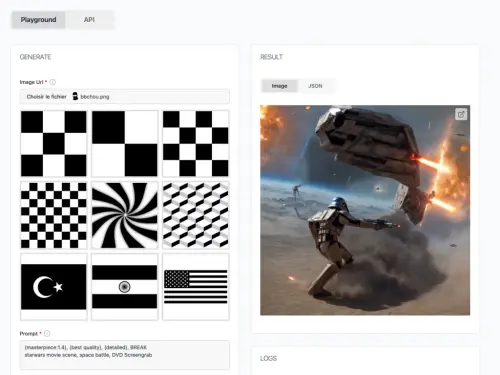500x375 pixels.
Task: Click the RESULT panel heading
Action: 271,57
